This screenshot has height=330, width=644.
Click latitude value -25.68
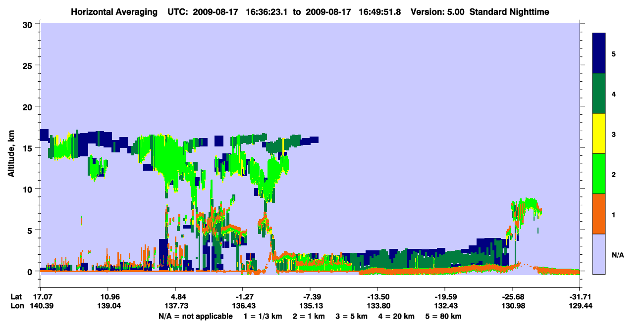point(512,296)
